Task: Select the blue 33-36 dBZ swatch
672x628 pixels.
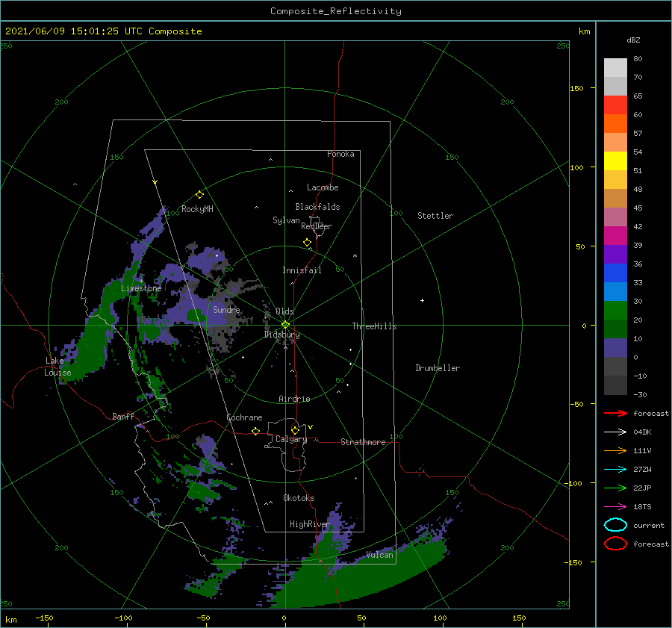Action: click(615, 273)
